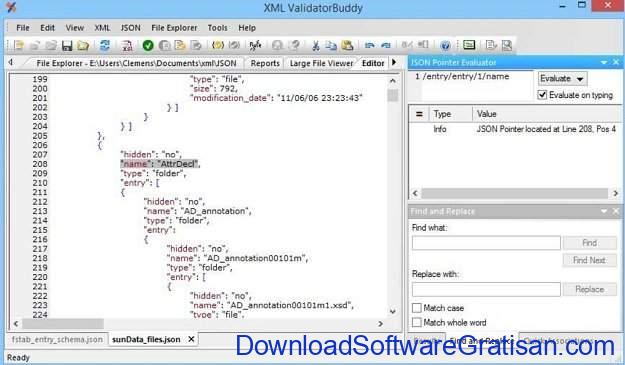Click the editor horizontal scrollbar left arrow

pyautogui.click(x=16, y=324)
